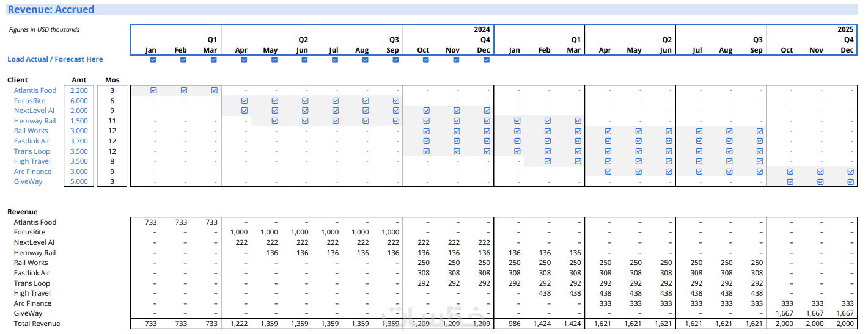Screen dimensions: 868x334
Task: Uncheck High Travel checkbox for Feb 2025
Action: pyautogui.click(x=548, y=162)
